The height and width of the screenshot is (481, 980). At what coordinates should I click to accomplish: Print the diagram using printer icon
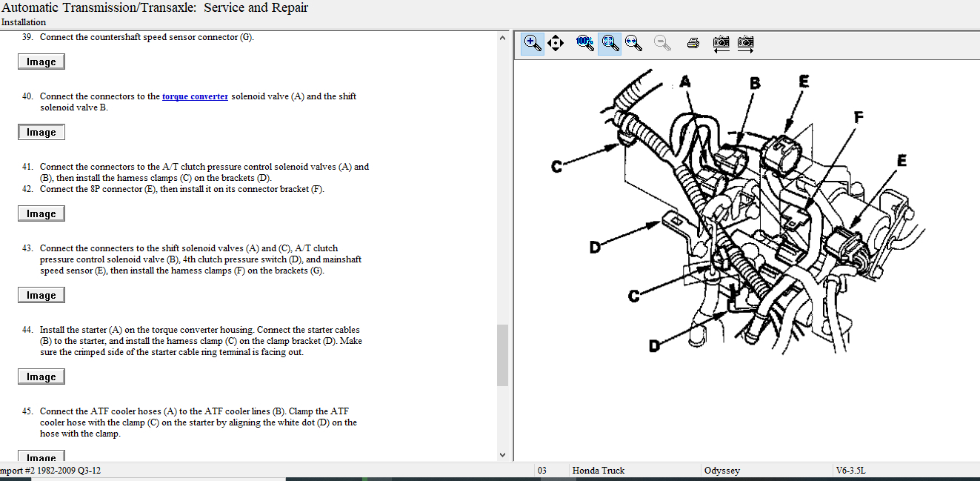[x=693, y=43]
